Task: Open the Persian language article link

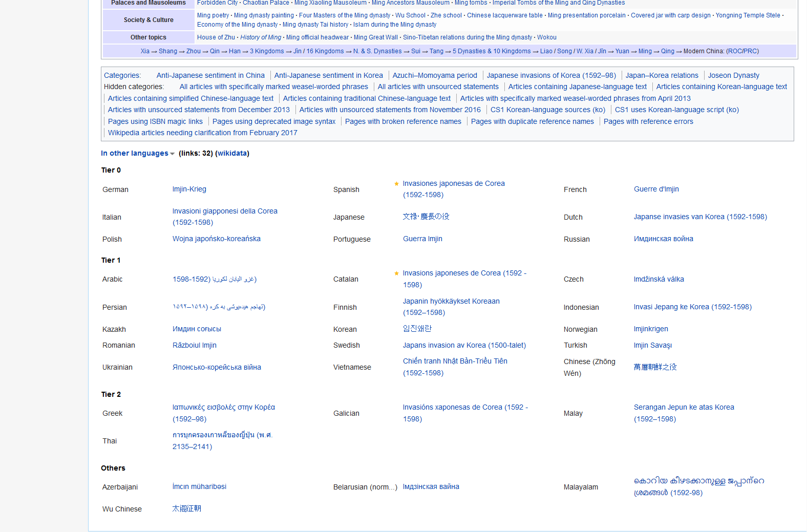Action: point(219,307)
